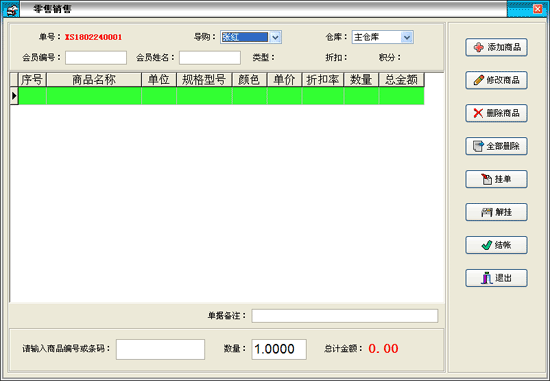
Task: Click the 修改商品 pencil icon
Action: click(x=479, y=80)
